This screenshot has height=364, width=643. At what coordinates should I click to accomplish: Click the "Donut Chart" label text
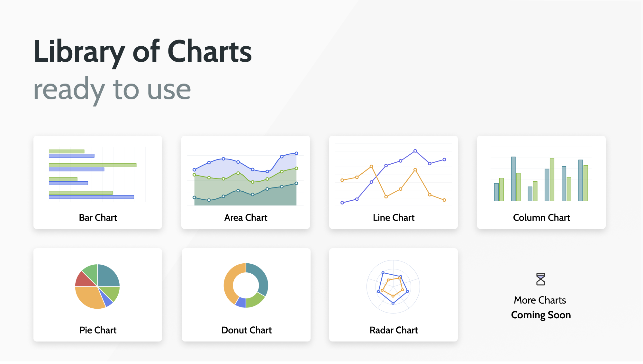pyautogui.click(x=246, y=330)
